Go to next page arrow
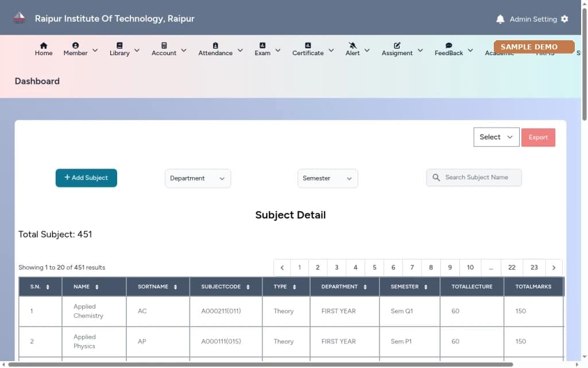The width and height of the screenshot is (588, 368). pos(554,267)
